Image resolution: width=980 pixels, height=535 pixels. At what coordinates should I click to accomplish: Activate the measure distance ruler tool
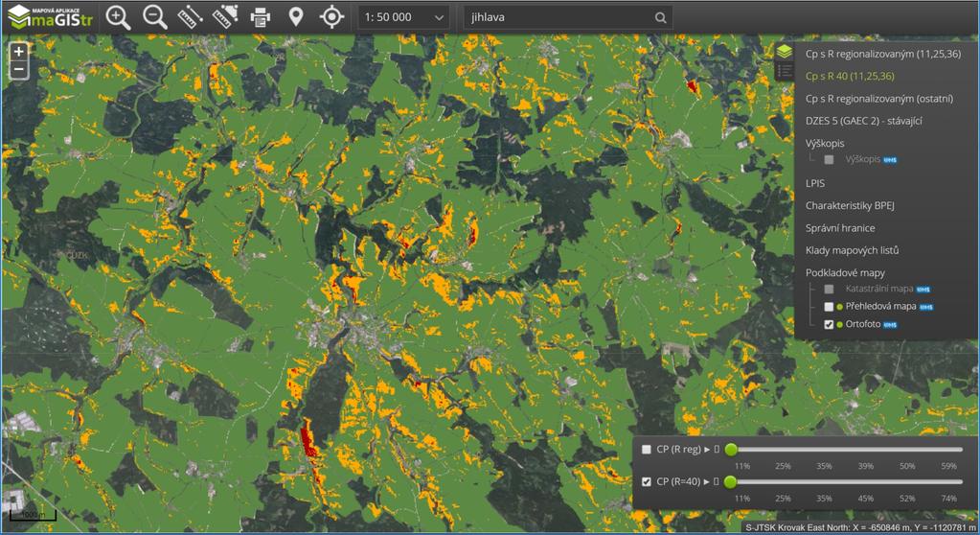click(190, 17)
